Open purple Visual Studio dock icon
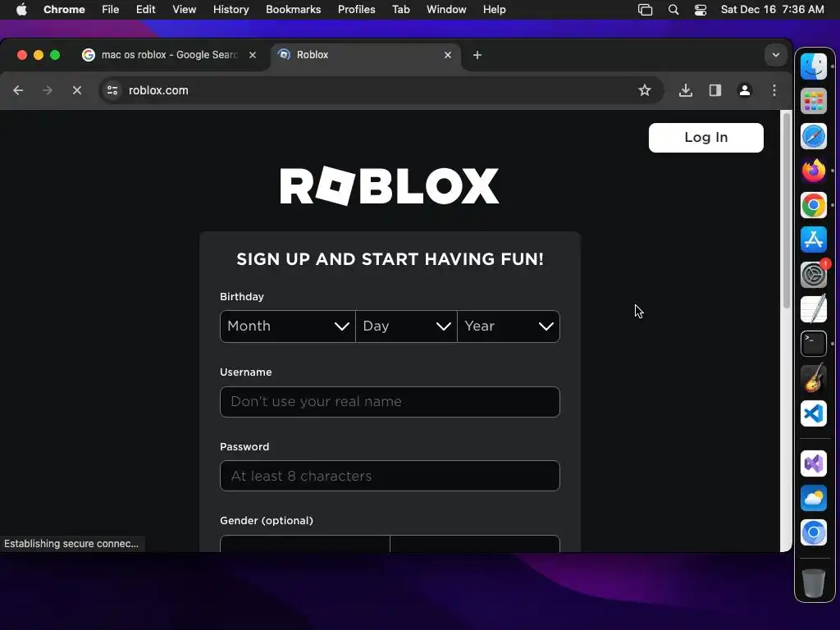The height and width of the screenshot is (630, 840). pos(813,463)
